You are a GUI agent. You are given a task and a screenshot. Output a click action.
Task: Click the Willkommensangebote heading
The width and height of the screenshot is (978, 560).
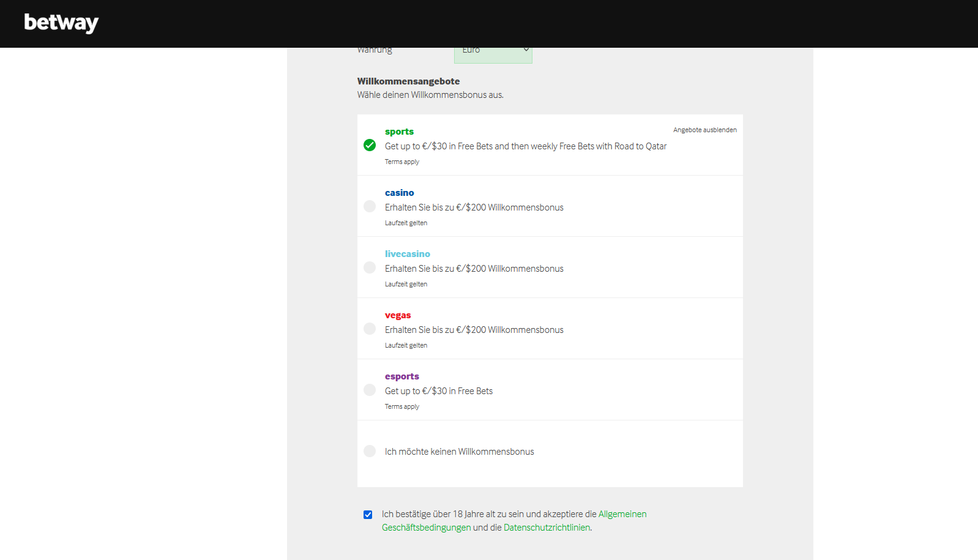pos(408,81)
